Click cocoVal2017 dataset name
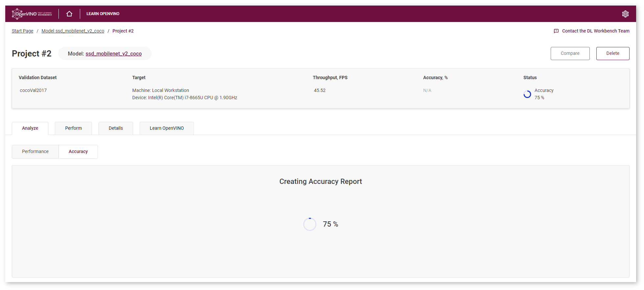The image size is (644, 290). [33, 90]
